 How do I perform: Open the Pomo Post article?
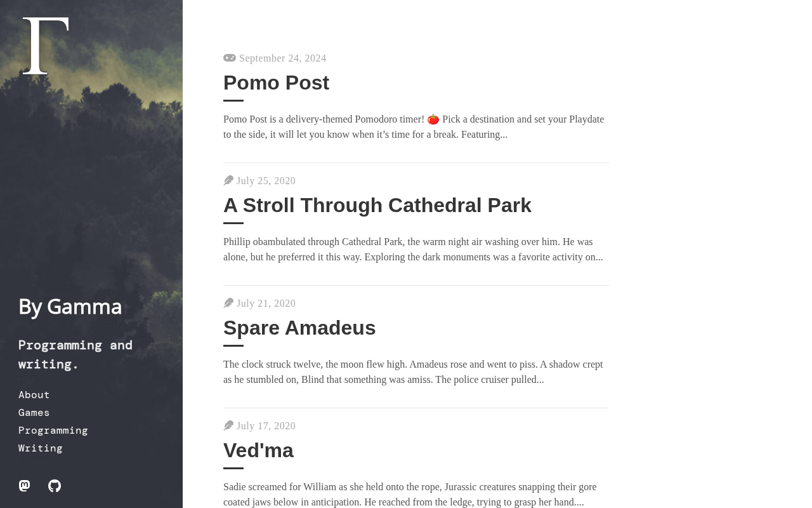pyautogui.click(x=276, y=83)
